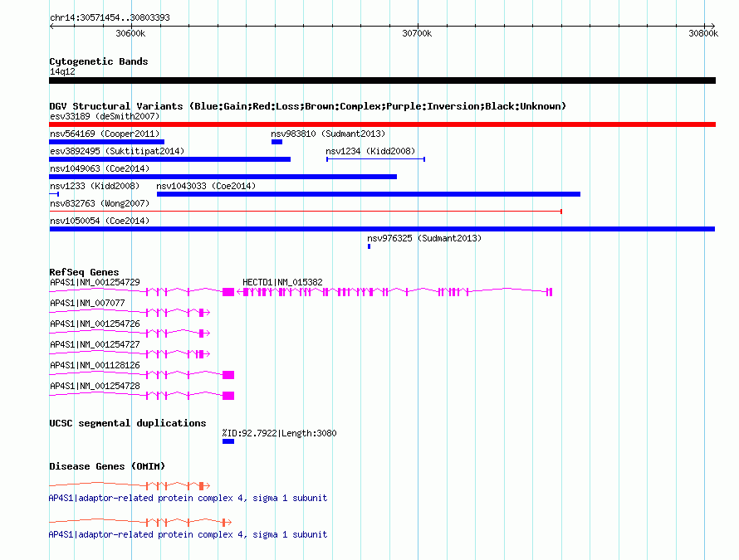Click the Disease Genes (OMIM) track title

coord(107,466)
